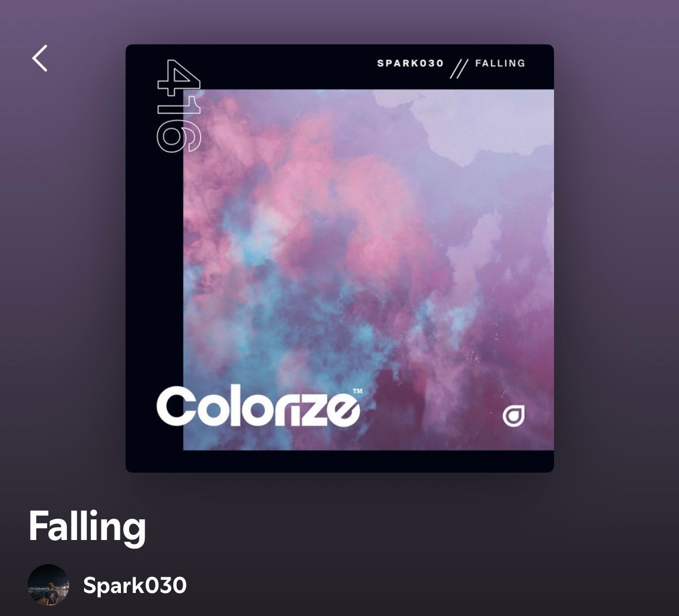Image resolution: width=679 pixels, height=616 pixels.
Task: Open artist page via Spark030 name
Action: 135,585
